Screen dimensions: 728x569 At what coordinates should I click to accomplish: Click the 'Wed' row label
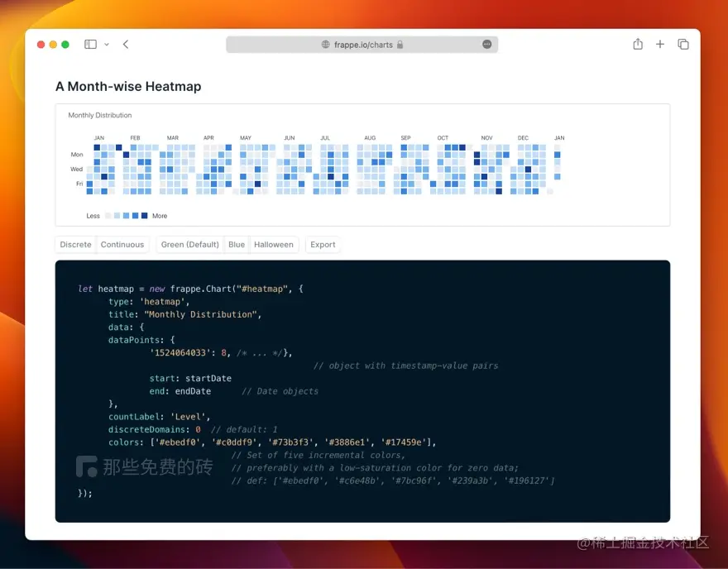77,169
